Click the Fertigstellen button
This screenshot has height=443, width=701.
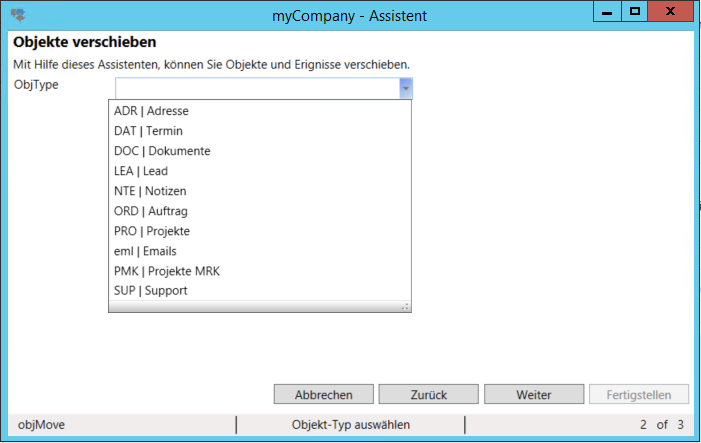[x=639, y=394]
